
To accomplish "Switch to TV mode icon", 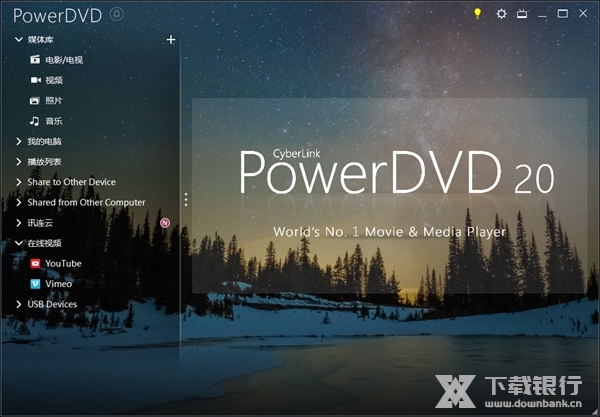I will click(x=522, y=14).
